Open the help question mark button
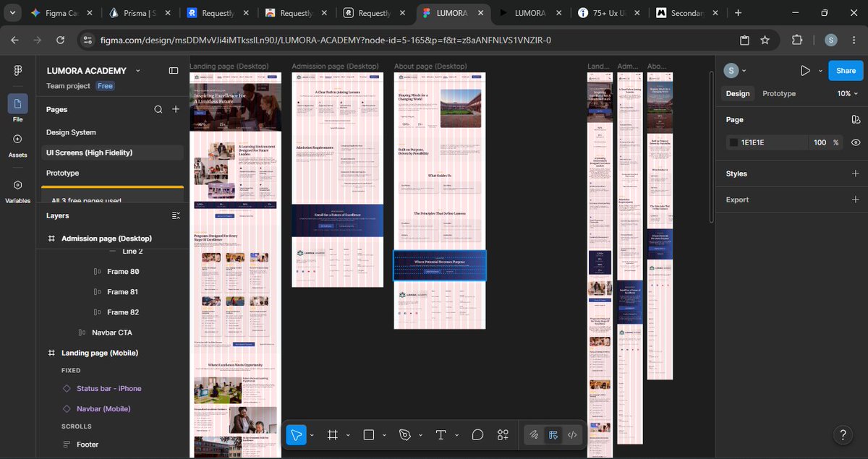Screen dimensions: 868x459 842,434
